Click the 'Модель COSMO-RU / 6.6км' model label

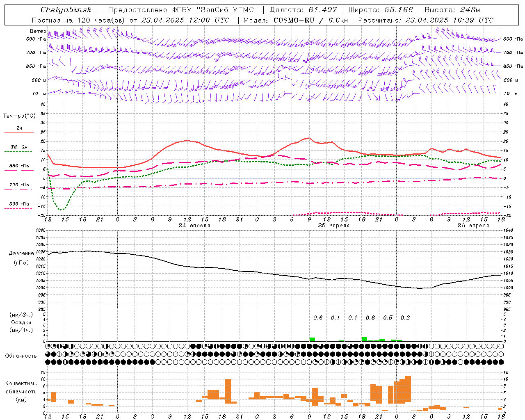coord(296,20)
